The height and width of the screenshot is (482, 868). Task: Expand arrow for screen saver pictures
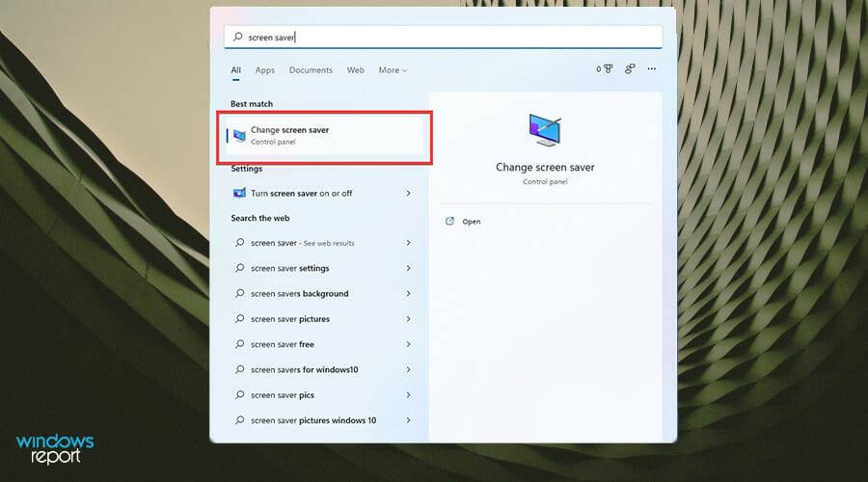coord(409,319)
